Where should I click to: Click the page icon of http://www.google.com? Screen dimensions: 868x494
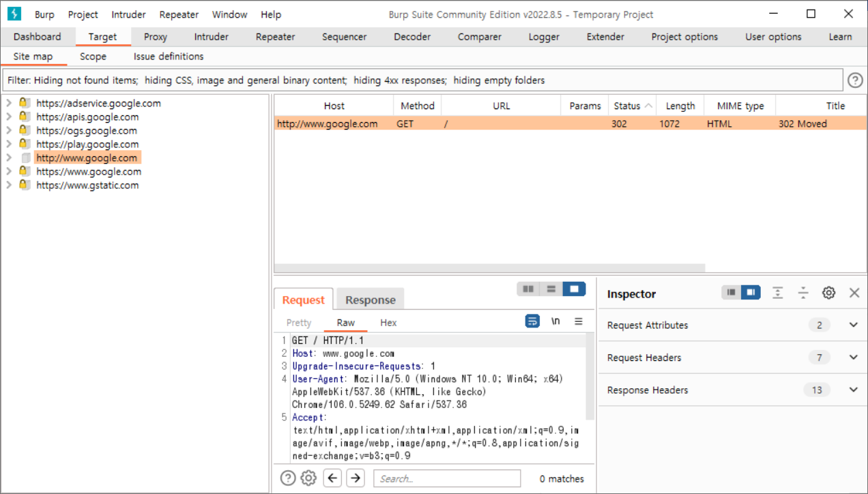point(25,158)
